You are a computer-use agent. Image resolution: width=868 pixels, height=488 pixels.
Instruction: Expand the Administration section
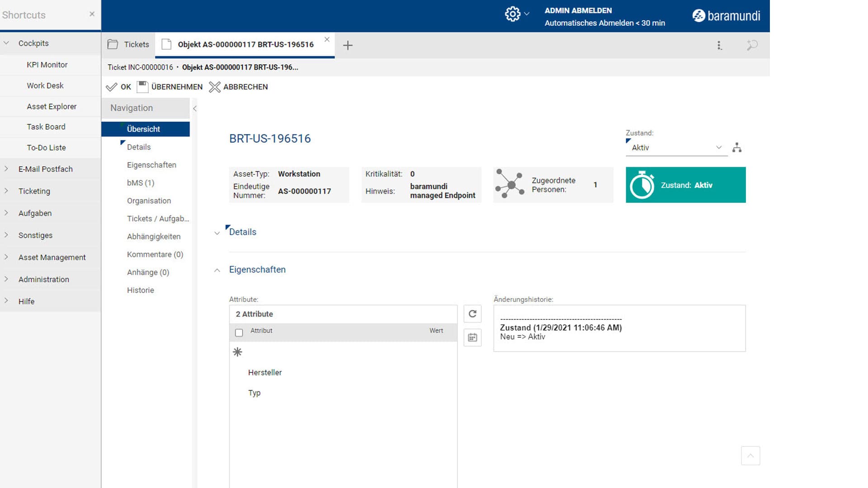(x=6, y=279)
